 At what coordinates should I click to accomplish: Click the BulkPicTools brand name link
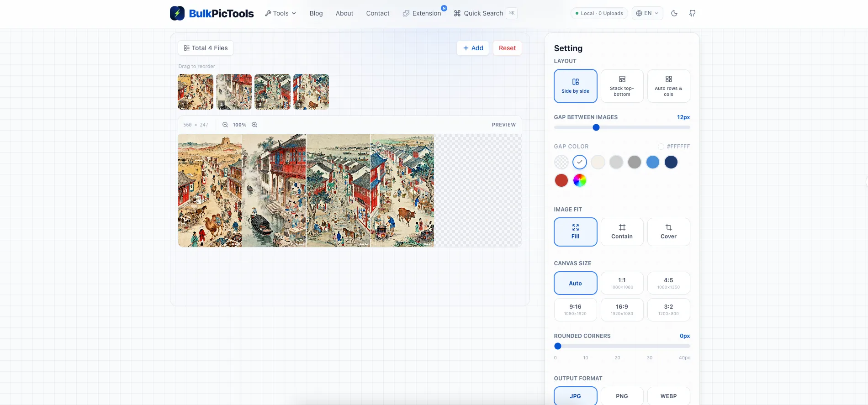pyautogui.click(x=221, y=13)
